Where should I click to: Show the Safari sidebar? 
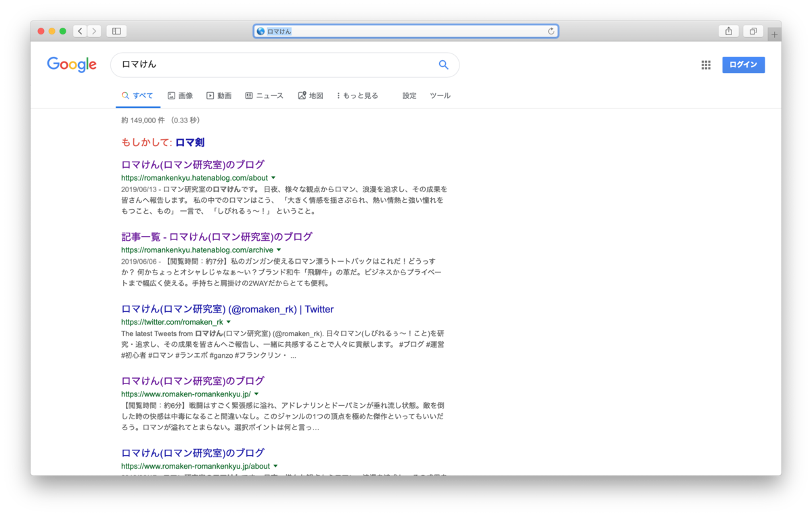pyautogui.click(x=116, y=31)
